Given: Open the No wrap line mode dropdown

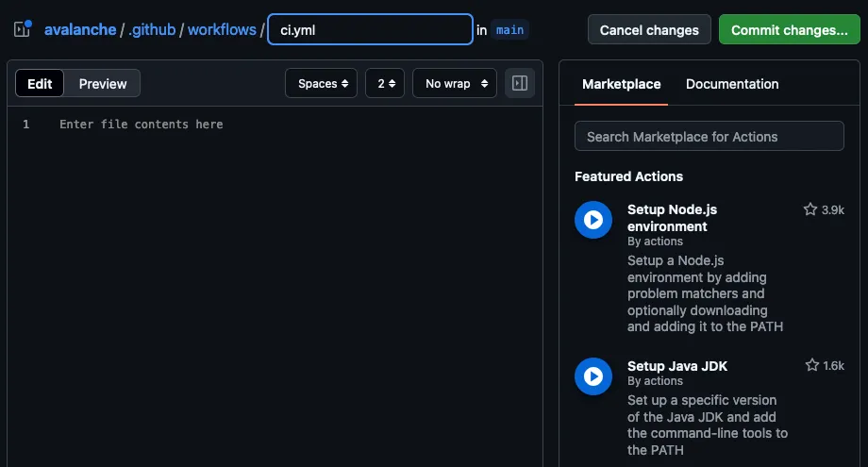Looking at the screenshot, I should click(x=455, y=83).
